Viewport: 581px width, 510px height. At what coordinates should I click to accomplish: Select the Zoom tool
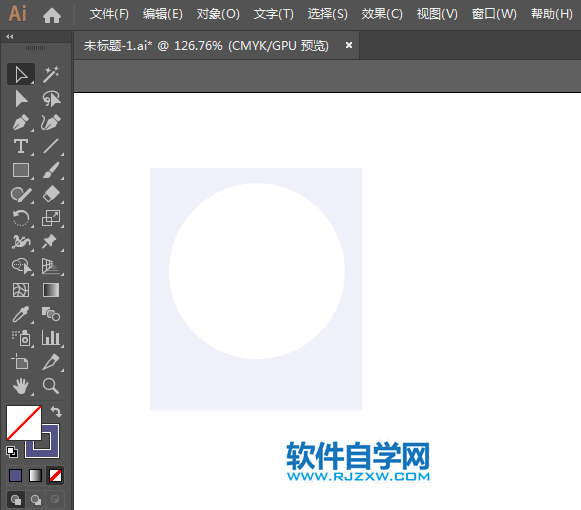tap(51, 386)
